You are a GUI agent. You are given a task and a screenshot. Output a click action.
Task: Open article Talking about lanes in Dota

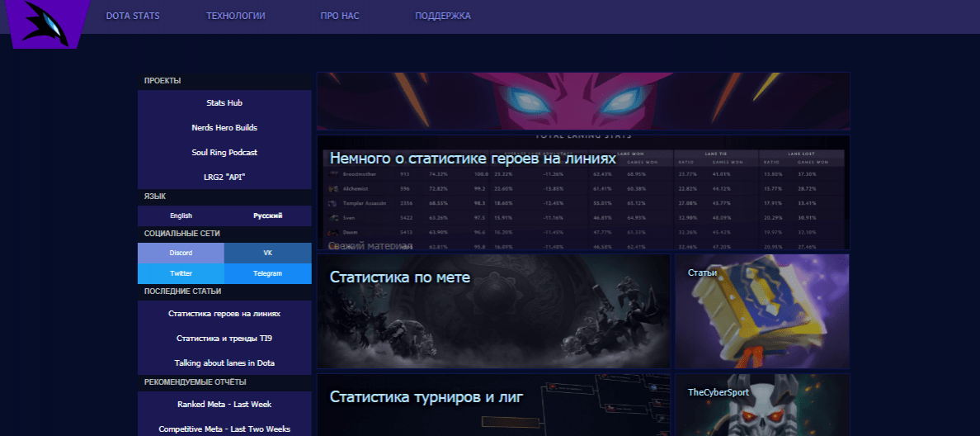224,363
